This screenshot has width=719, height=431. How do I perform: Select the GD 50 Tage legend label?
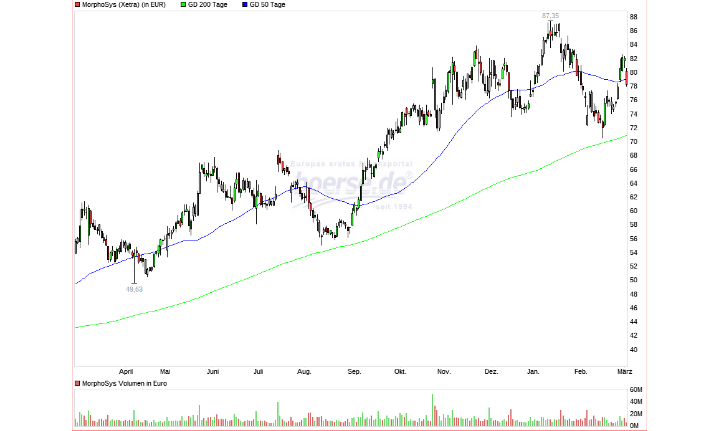(x=267, y=5)
